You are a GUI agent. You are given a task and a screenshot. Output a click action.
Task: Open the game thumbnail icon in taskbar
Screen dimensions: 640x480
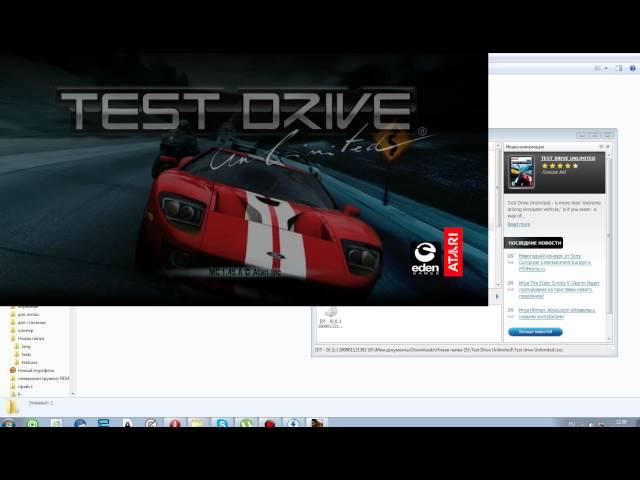(x=317, y=423)
